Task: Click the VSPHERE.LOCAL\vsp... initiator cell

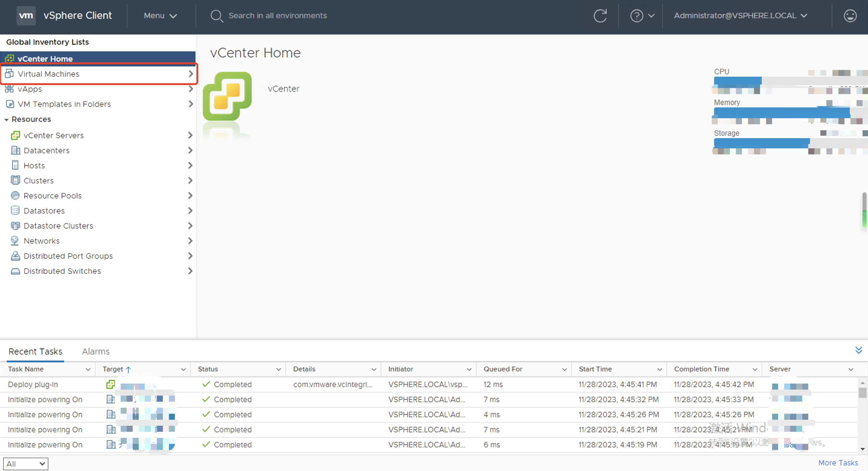Action: pyautogui.click(x=428, y=384)
